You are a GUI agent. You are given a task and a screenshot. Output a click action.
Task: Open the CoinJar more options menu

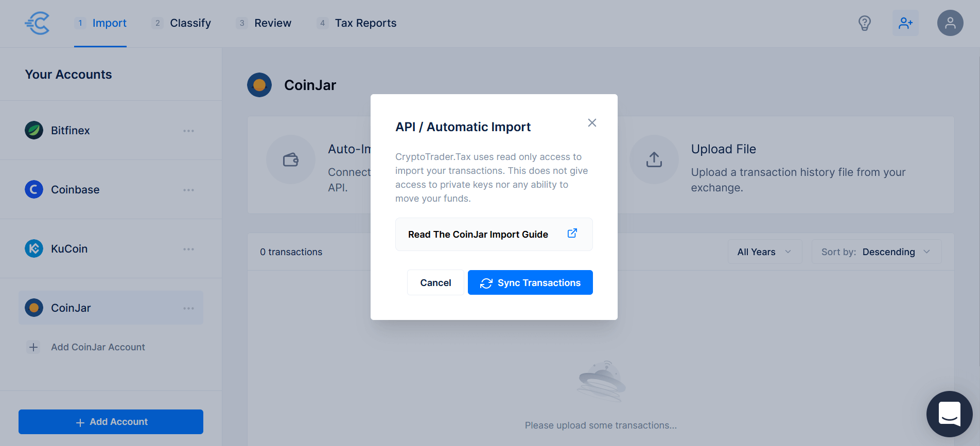pos(189,308)
